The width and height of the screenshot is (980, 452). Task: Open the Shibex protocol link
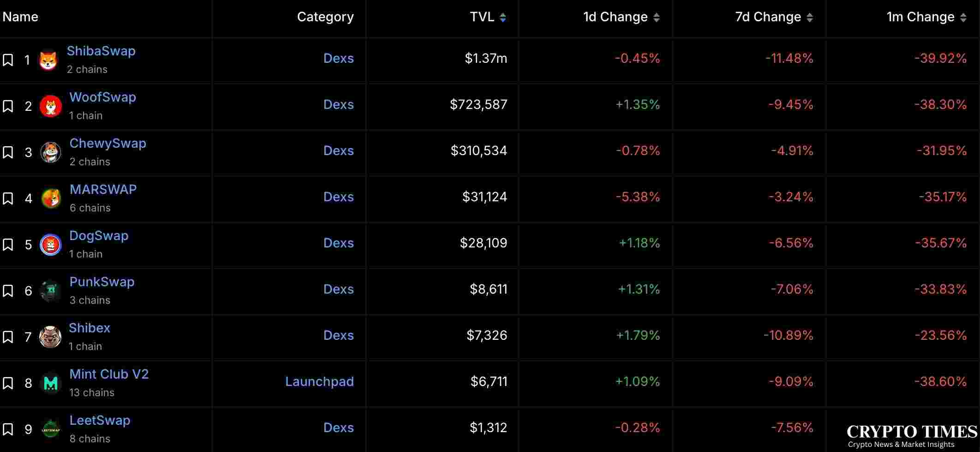click(x=90, y=328)
